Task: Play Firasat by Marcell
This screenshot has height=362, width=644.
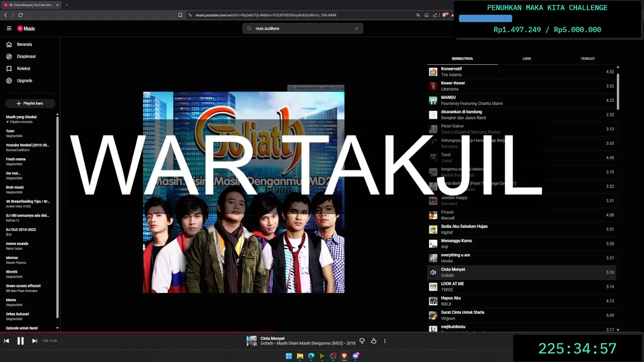Action: pos(521,215)
